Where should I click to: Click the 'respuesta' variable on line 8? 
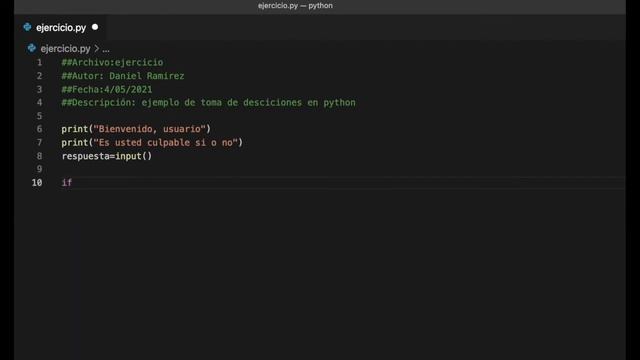pos(85,156)
